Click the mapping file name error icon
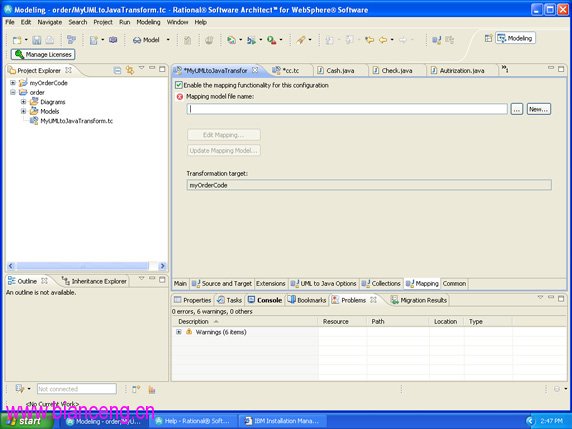The height and width of the screenshot is (429, 572). click(x=179, y=97)
